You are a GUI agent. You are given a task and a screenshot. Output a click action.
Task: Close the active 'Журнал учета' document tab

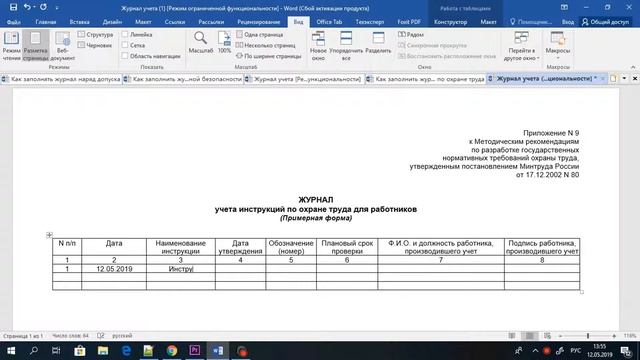602,78
